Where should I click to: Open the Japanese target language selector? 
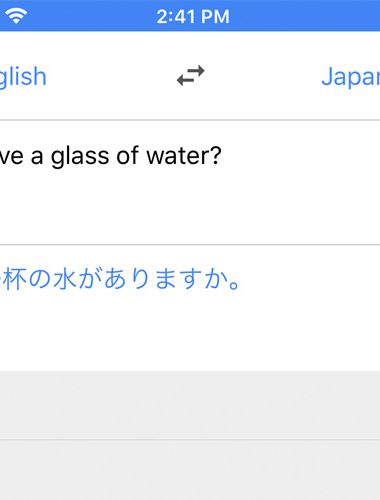coord(351,77)
